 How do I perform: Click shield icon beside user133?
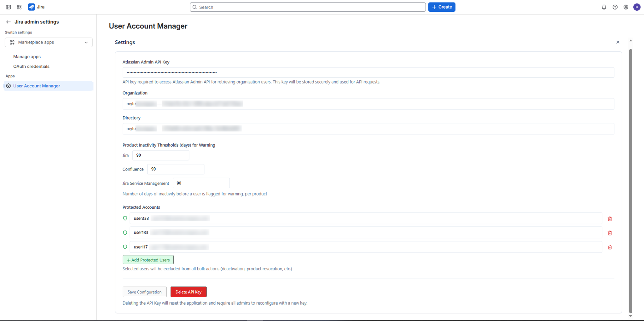(x=125, y=233)
